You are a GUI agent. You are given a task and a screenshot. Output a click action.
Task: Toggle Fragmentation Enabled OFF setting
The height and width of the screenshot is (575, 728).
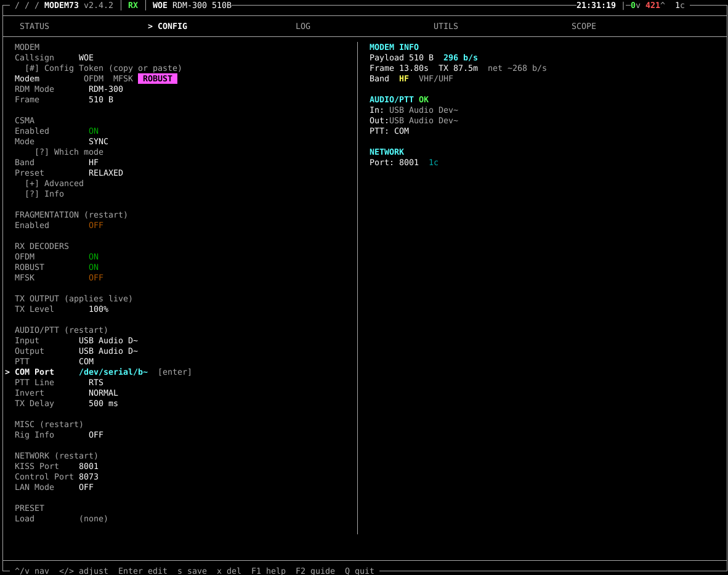pyautogui.click(x=96, y=226)
